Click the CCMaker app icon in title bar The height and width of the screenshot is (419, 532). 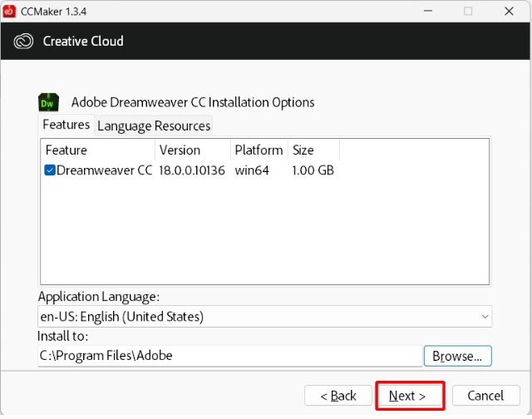pyautogui.click(x=9, y=11)
